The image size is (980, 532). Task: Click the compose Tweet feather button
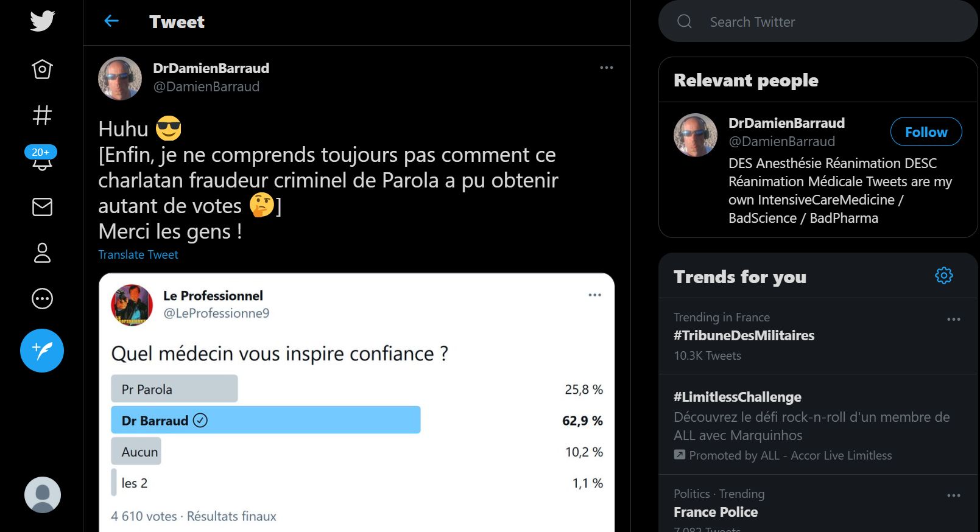[42, 351]
